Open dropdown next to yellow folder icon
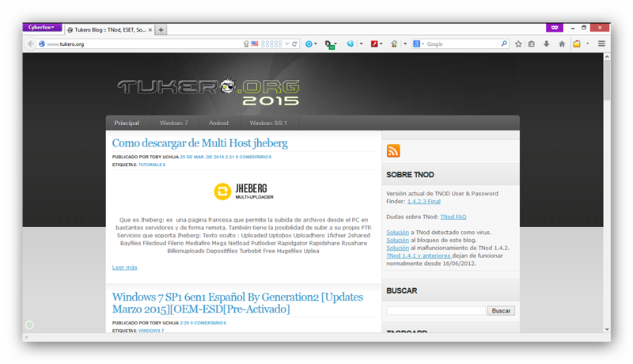This screenshot has width=633, height=364. click(587, 44)
